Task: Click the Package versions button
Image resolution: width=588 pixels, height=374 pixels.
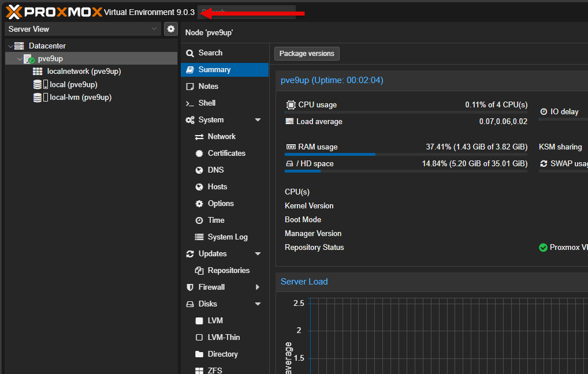Action: coord(307,53)
